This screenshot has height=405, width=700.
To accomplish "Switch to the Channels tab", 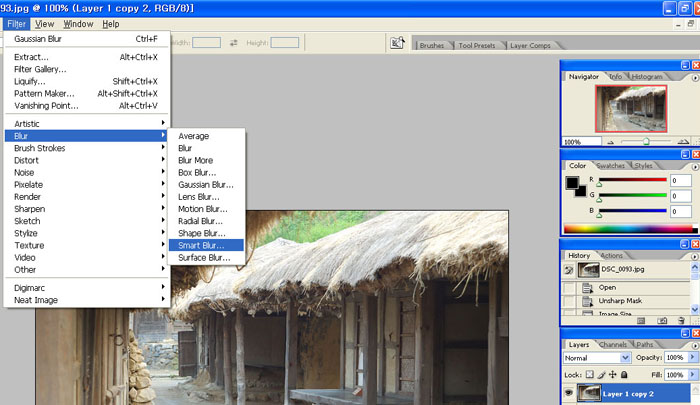I will [x=612, y=345].
